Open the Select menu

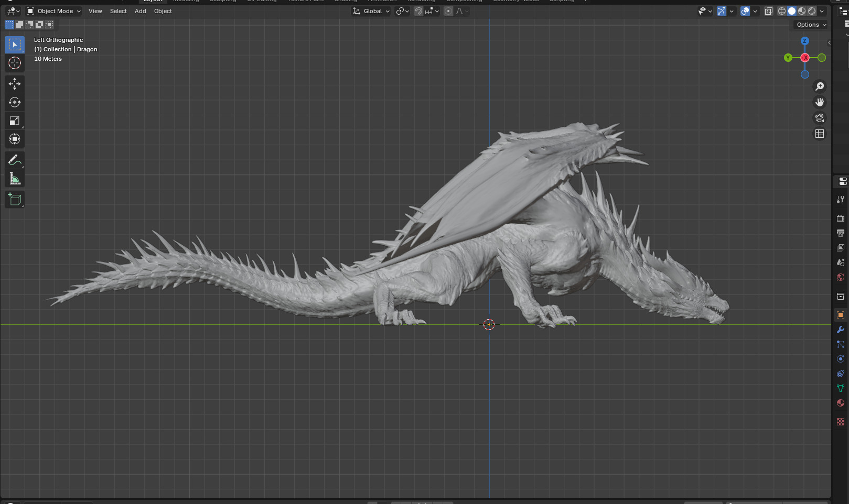click(x=119, y=11)
